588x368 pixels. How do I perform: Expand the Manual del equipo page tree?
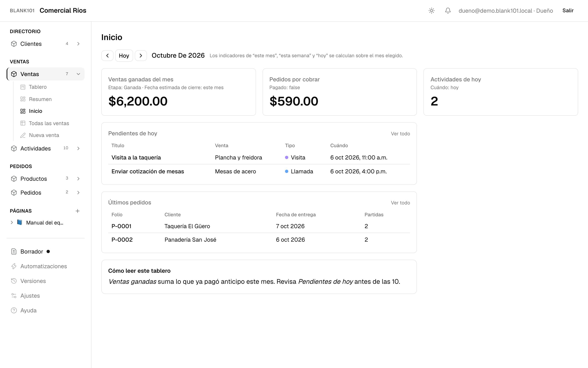(x=12, y=222)
